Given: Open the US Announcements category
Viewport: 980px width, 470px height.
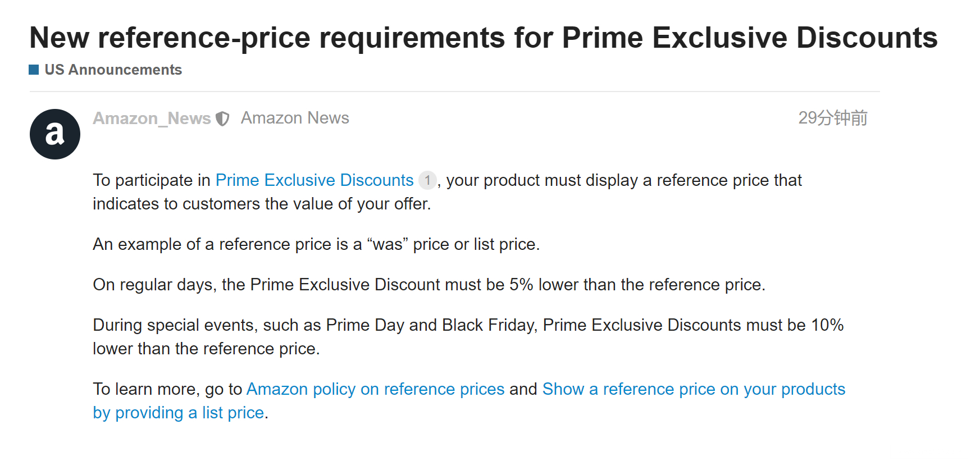Looking at the screenshot, I should [x=113, y=70].
